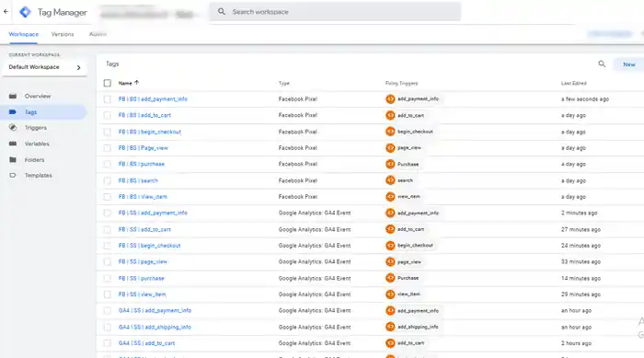Click trigger icon in FB | SS | begin_checkout row
The image size is (644, 358).
[390, 246]
